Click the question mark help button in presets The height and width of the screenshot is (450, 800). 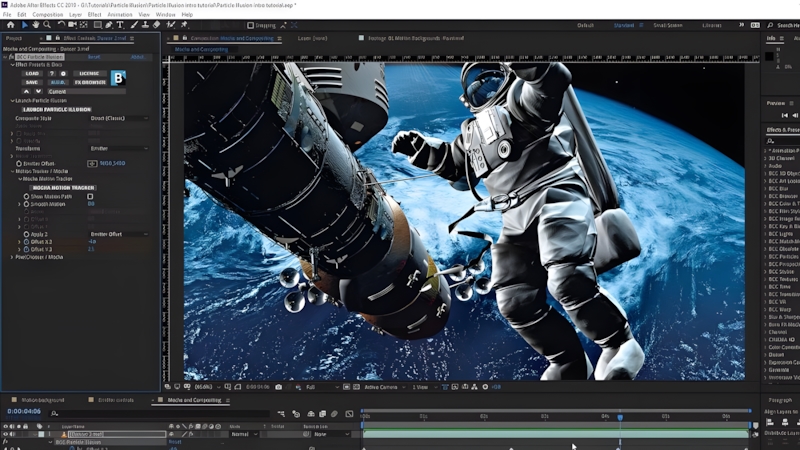(52, 73)
